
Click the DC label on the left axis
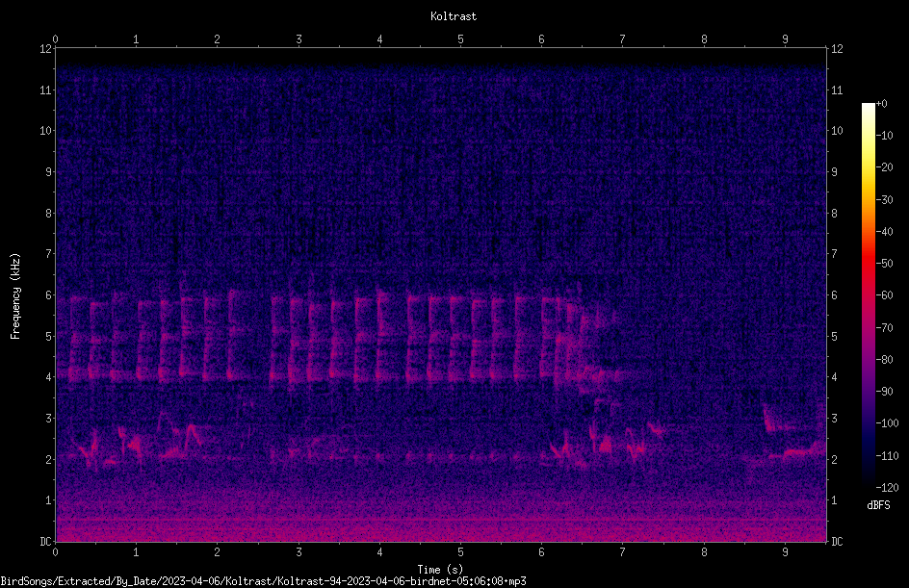click(45, 541)
